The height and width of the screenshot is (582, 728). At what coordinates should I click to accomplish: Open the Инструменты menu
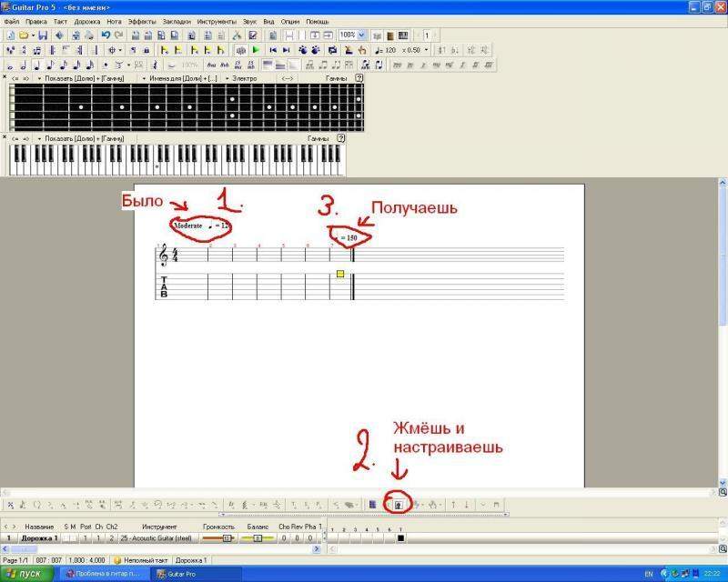pos(217,21)
